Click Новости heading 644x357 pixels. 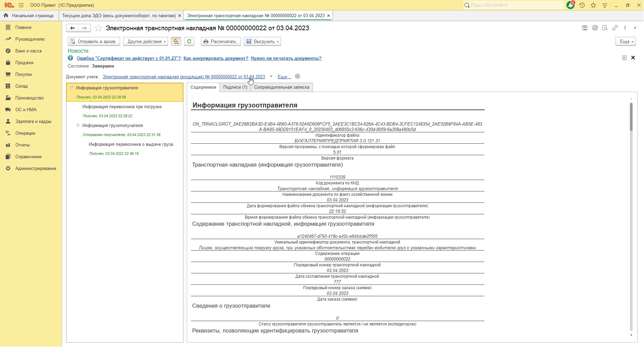(78, 51)
